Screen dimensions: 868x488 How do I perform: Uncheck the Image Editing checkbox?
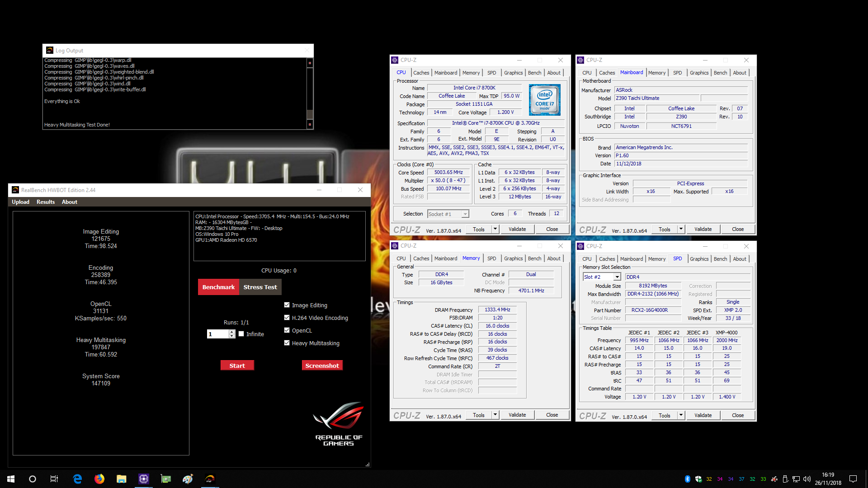(287, 305)
